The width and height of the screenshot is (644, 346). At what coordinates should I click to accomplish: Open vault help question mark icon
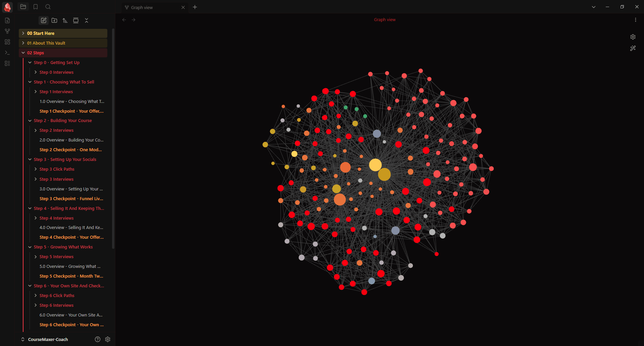(98, 339)
